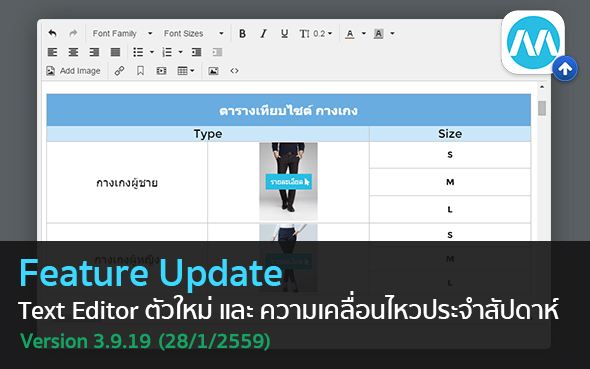Insert a bullet list

pyautogui.click(x=138, y=52)
